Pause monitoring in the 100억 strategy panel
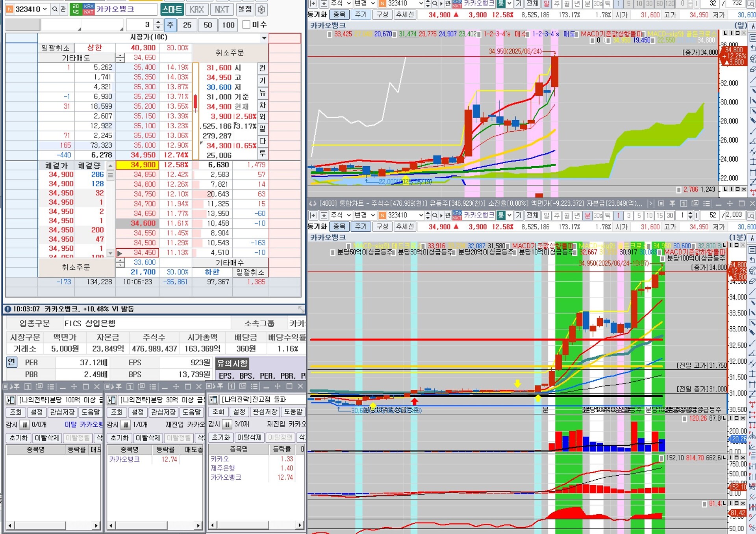Viewport: 756px width, 534px height. [25, 424]
